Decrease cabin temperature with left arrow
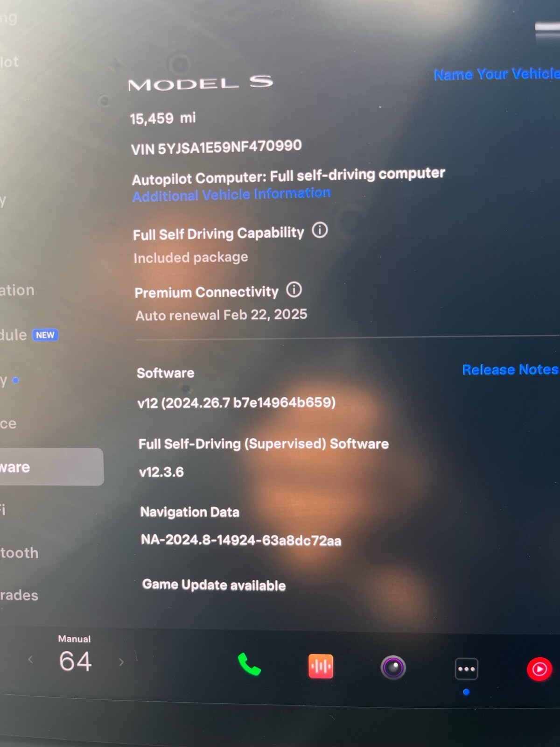Viewport: 560px width, 747px height. click(x=31, y=659)
